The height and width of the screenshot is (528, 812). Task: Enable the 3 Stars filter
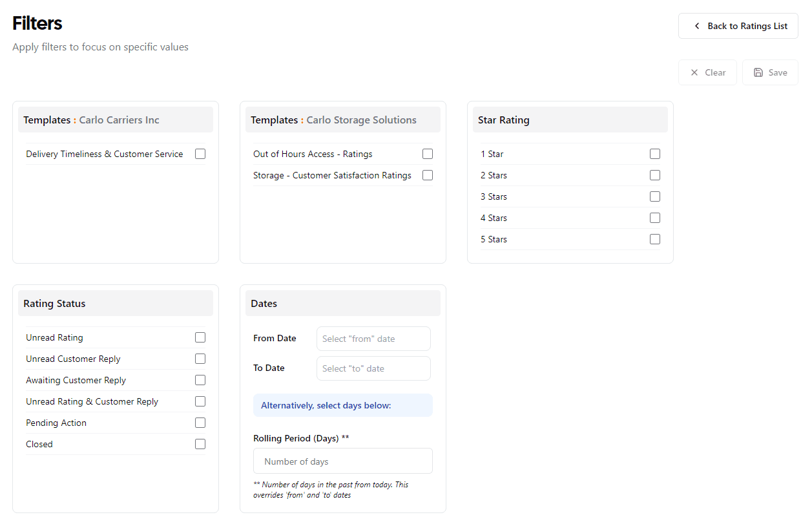coord(655,196)
